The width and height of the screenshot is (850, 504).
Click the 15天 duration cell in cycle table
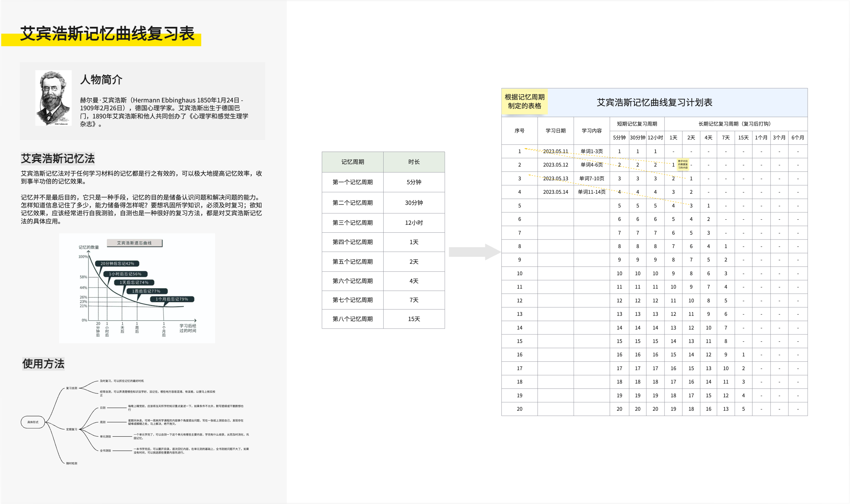pyautogui.click(x=414, y=319)
